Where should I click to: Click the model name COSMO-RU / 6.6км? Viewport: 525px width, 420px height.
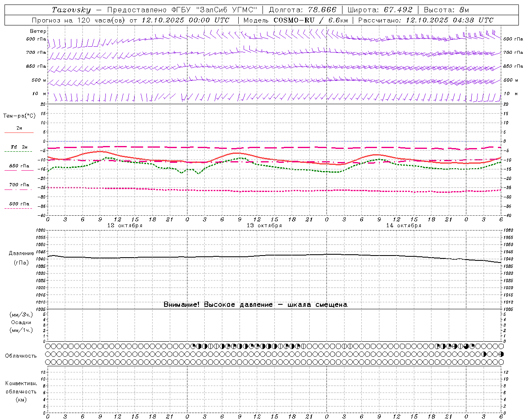tap(310, 20)
